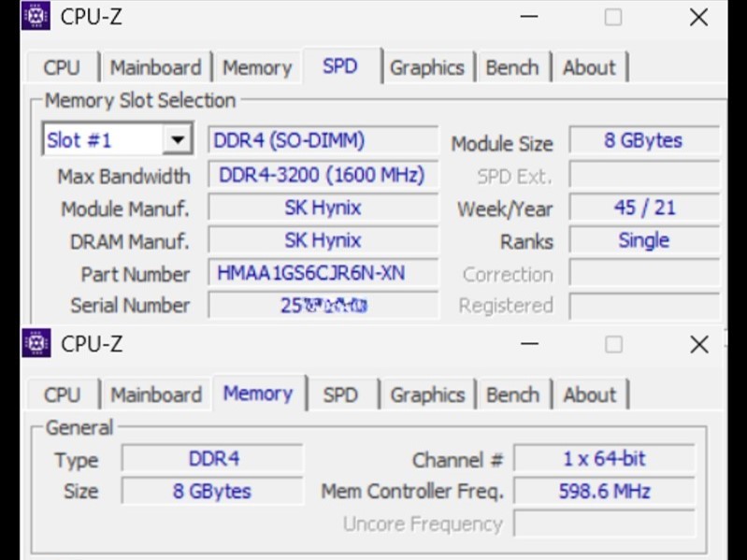This screenshot has height=560, width=747.
Task: Minimize the top CPU-Z window
Action: (x=529, y=17)
